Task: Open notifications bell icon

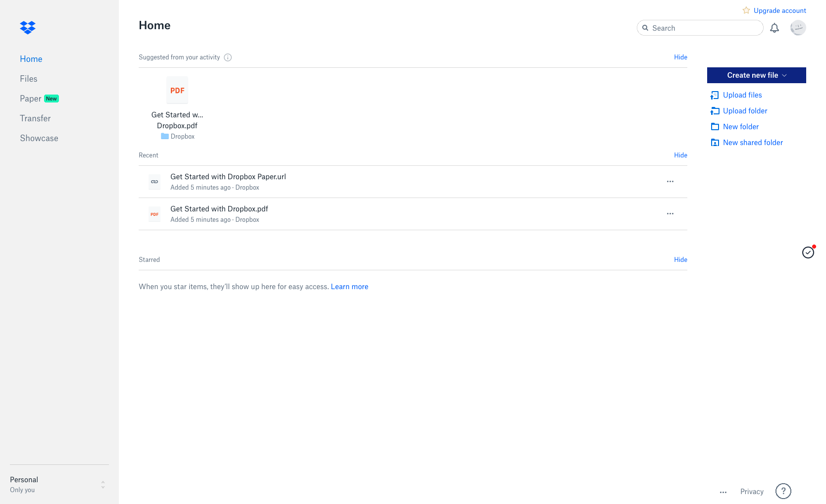Action: (x=774, y=28)
